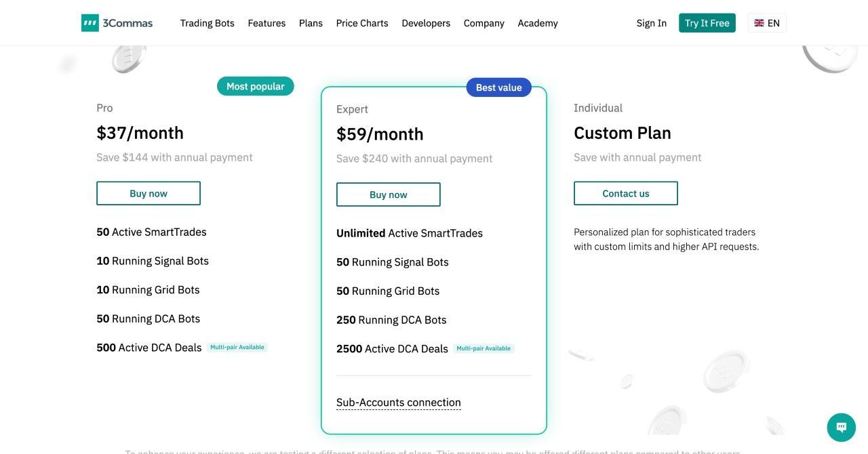Open the Developers nav item
868x454 pixels.
[x=426, y=23]
